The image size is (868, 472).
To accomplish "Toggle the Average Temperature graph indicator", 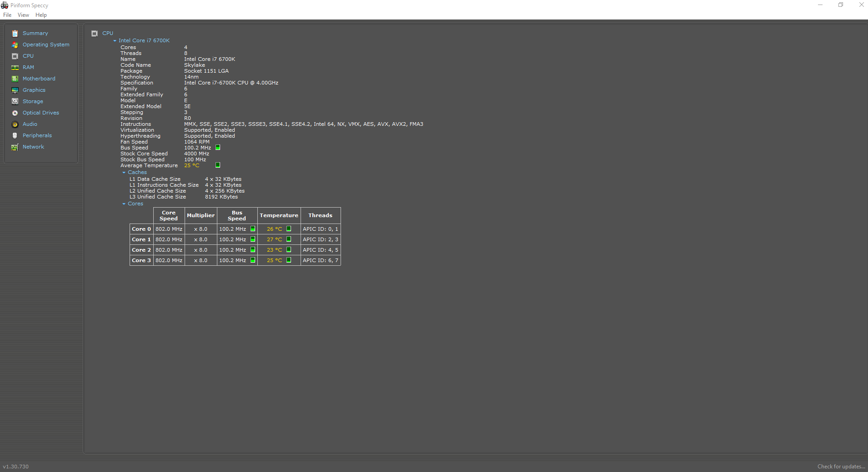I will tap(218, 165).
